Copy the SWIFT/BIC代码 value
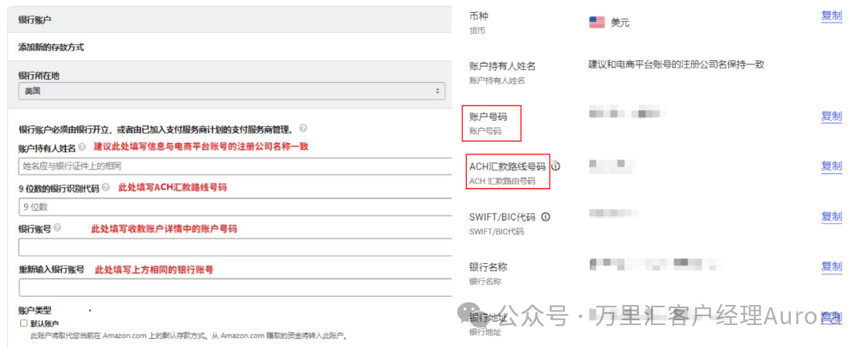The height and width of the screenshot is (350, 868). coord(831,217)
